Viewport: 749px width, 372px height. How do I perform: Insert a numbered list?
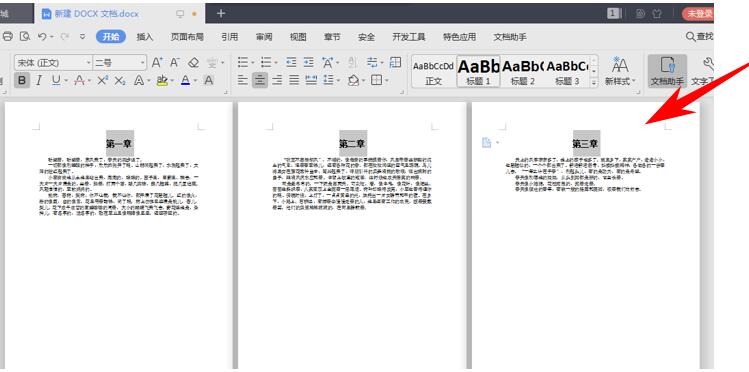point(266,63)
